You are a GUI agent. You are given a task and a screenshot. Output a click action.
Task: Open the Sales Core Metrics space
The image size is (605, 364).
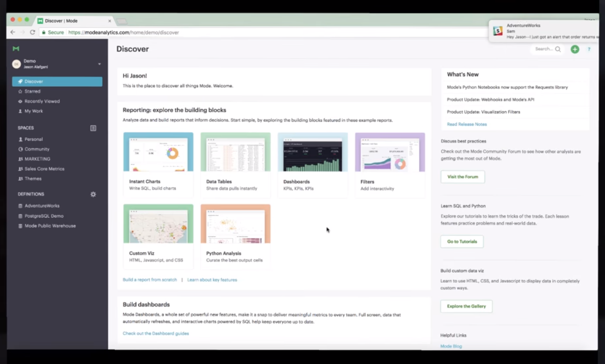click(x=44, y=169)
